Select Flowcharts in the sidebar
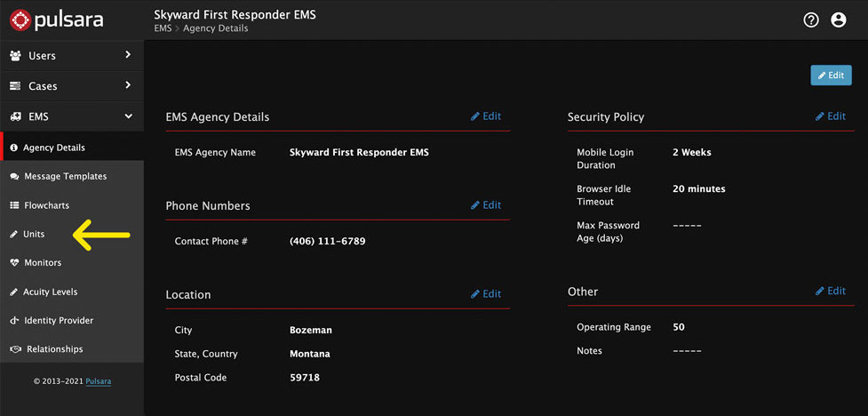Image resolution: width=868 pixels, height=416 pixels. (46, 205)
